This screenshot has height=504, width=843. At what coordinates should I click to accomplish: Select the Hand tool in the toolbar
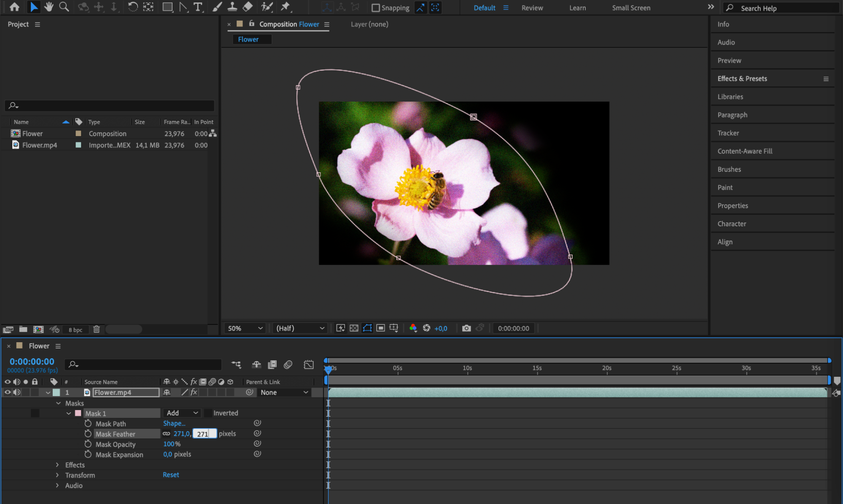pos(49,7)
